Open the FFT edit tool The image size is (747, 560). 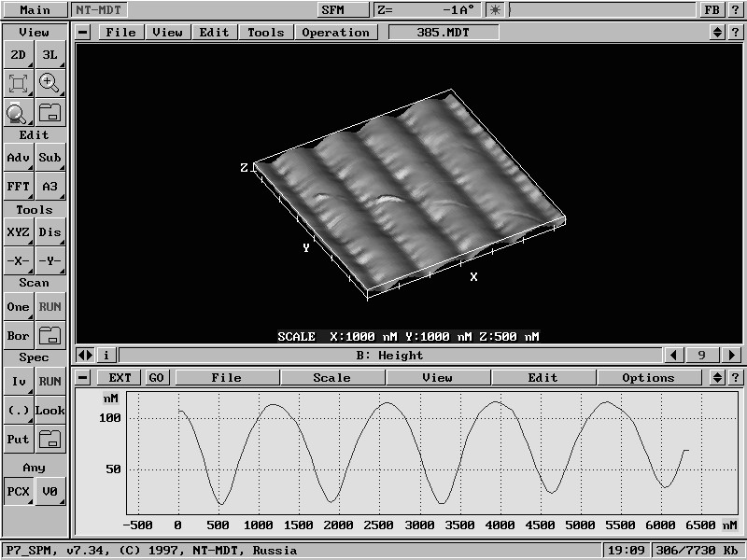point(18,186)
